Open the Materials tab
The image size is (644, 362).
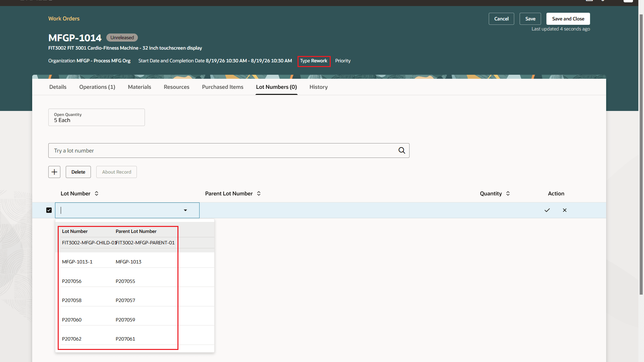(140, 87)
